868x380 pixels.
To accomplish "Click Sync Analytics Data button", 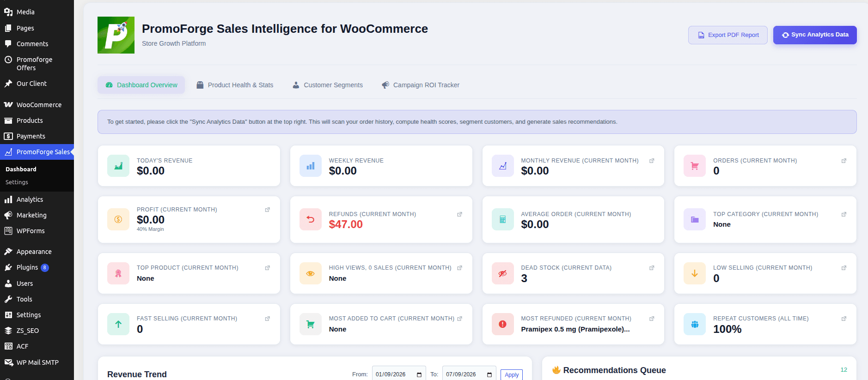I will 815,35.
